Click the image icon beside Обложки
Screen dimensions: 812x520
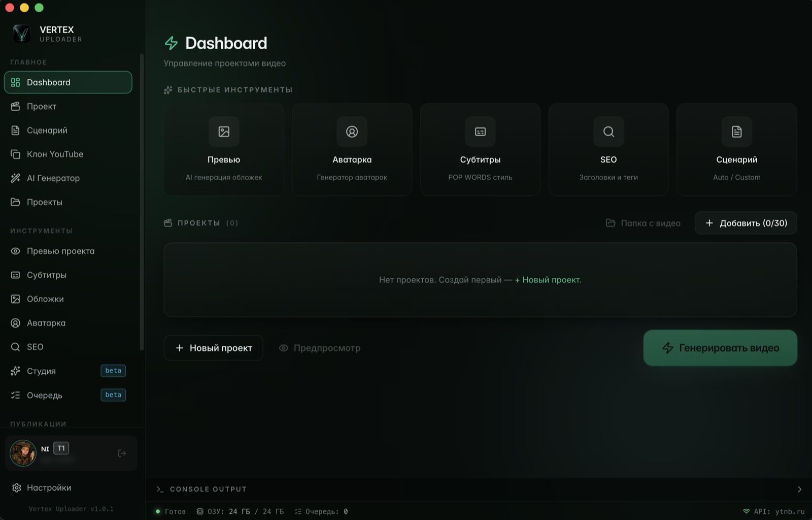coord(16,299)
